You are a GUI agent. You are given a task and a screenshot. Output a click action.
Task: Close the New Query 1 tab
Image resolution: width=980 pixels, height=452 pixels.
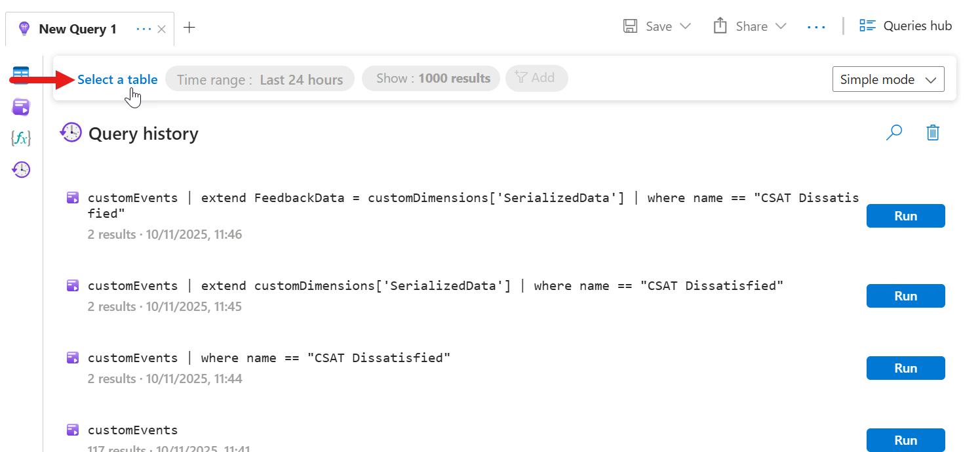pyautogui.click(x=162, y=29)
